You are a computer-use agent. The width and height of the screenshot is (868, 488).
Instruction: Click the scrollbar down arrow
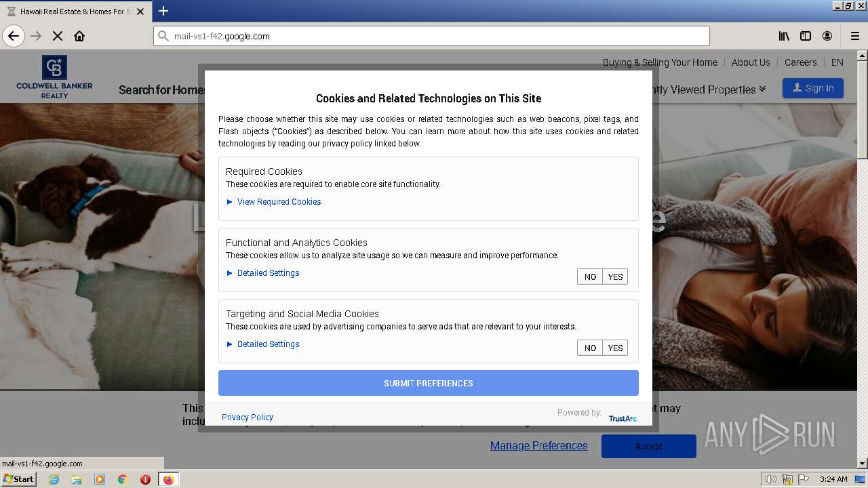coord(862,464)
